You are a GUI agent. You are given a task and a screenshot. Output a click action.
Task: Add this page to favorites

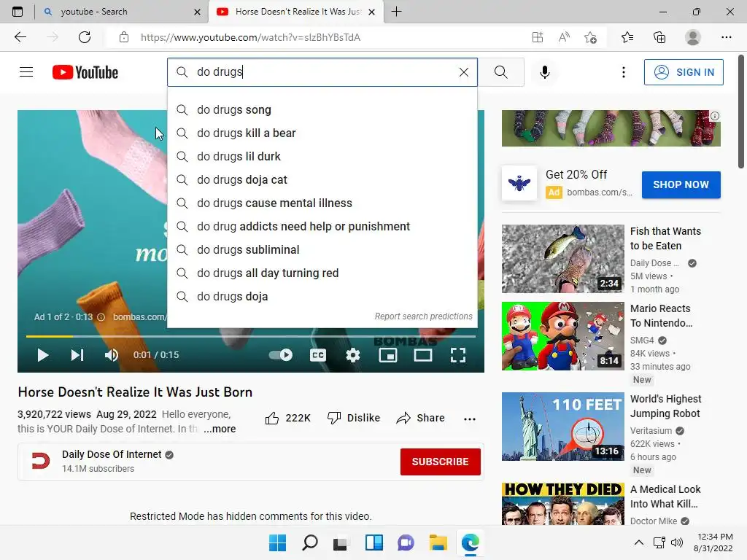click(590, 37)
